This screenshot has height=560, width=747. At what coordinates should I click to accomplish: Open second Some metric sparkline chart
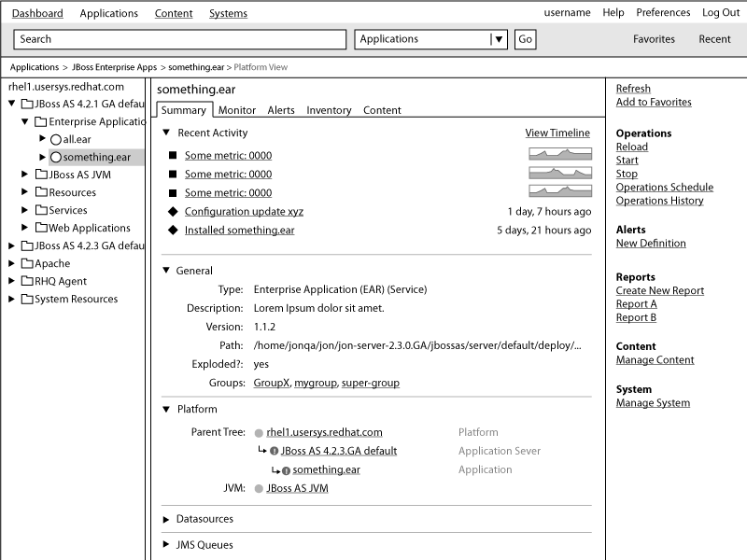pos(560,173)
